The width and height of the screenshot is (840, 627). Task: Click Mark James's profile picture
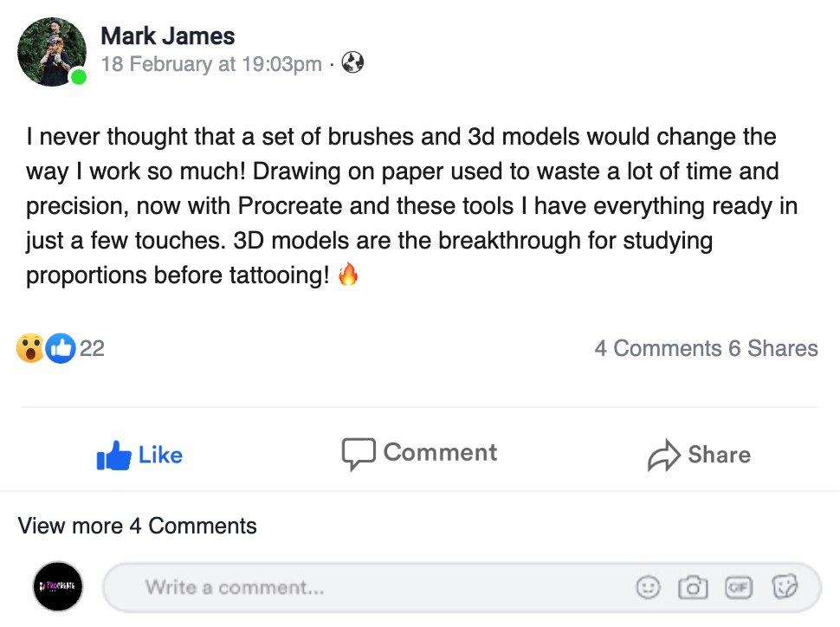52,52
